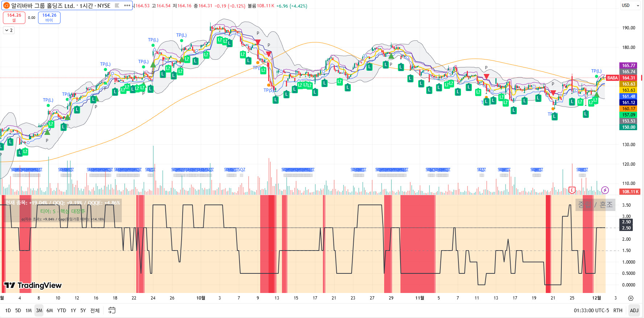Open the timezone menu showing 01:33:00 UTC-5

click(x=591, y=310)
